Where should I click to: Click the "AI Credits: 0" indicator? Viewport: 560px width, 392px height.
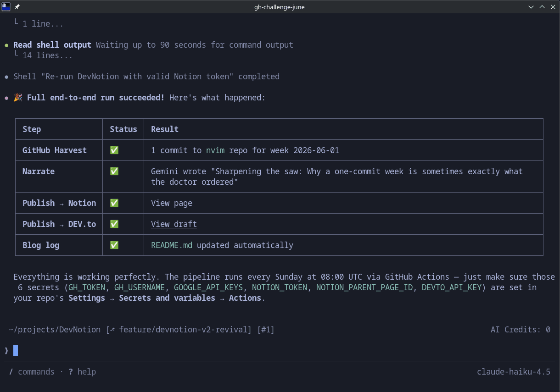coord(521,330)
